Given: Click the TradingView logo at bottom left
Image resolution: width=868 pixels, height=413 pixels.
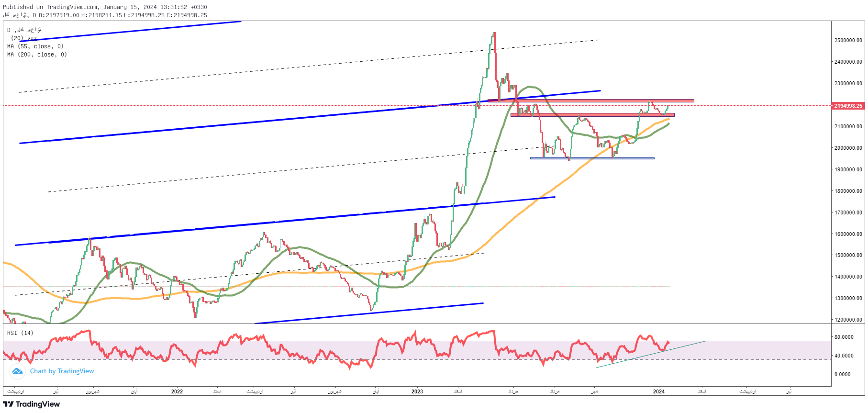Looking at the screenshot, I should coord(32,404).
